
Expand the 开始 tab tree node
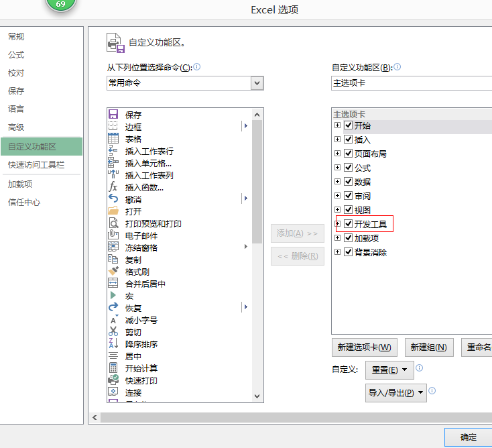pos(337,125)
